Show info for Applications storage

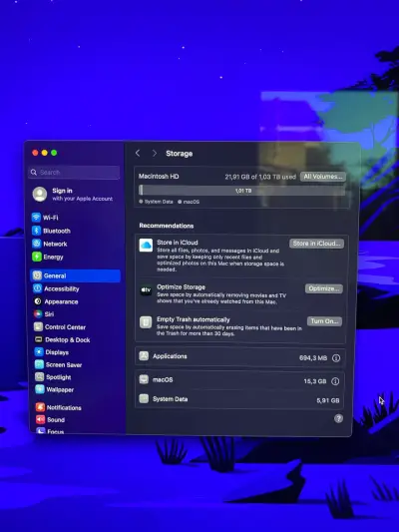[x=336, y=358]
